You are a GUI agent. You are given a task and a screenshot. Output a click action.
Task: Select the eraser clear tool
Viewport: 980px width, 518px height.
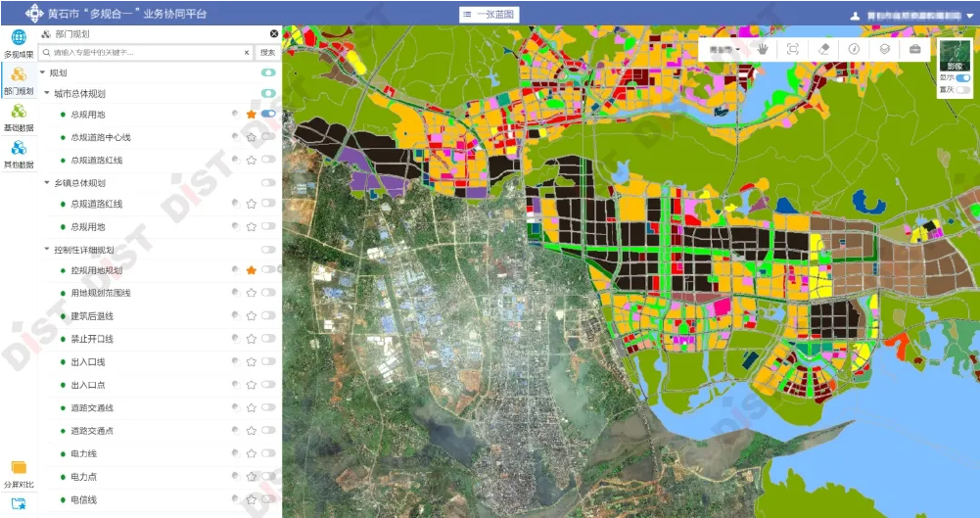823,49
